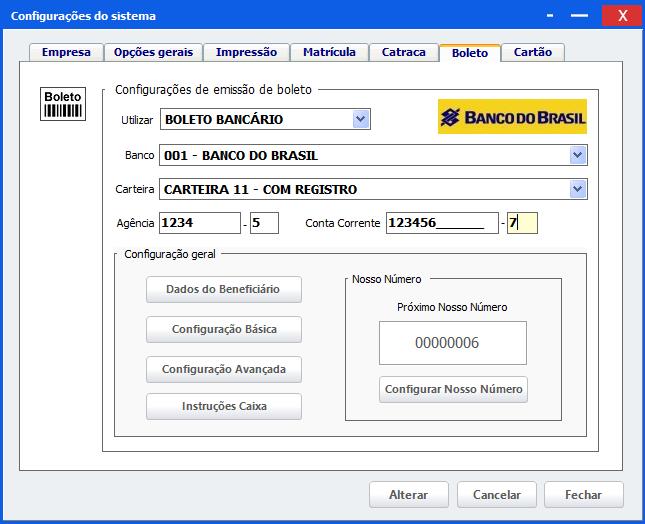645x524 pixels.
Task: Close the Configurações do sistema window
Action: pos(622,16)
